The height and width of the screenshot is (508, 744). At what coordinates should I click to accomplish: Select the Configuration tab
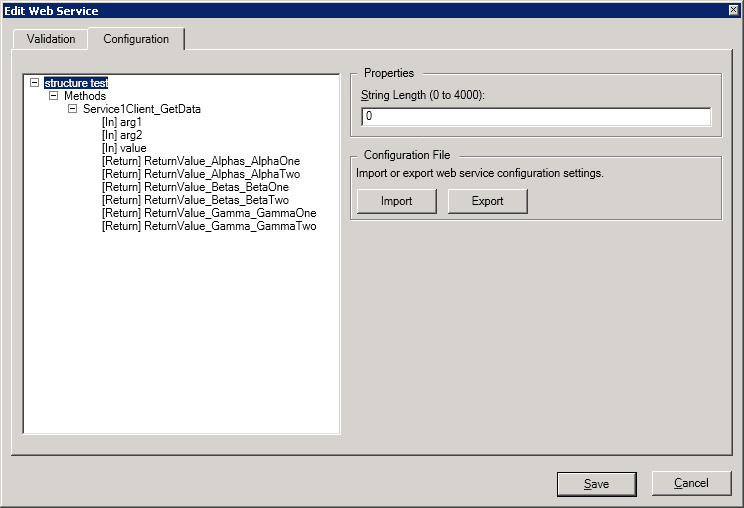[136, 39]
